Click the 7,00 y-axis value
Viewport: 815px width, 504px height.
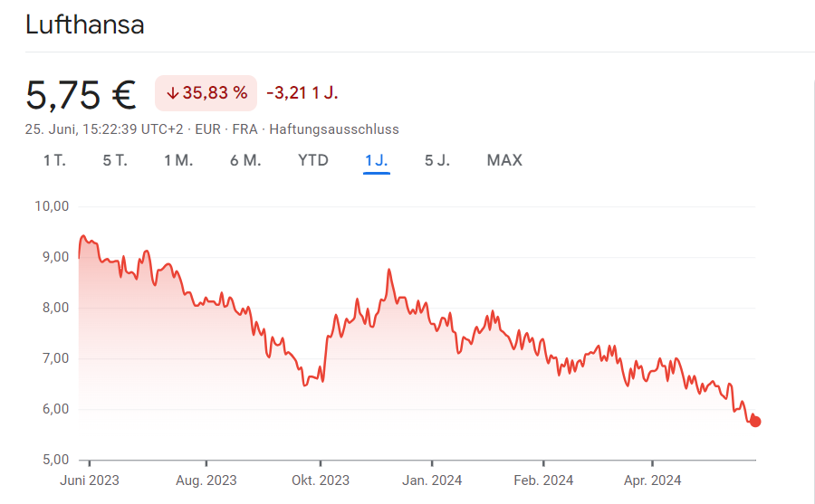[55, 358]
